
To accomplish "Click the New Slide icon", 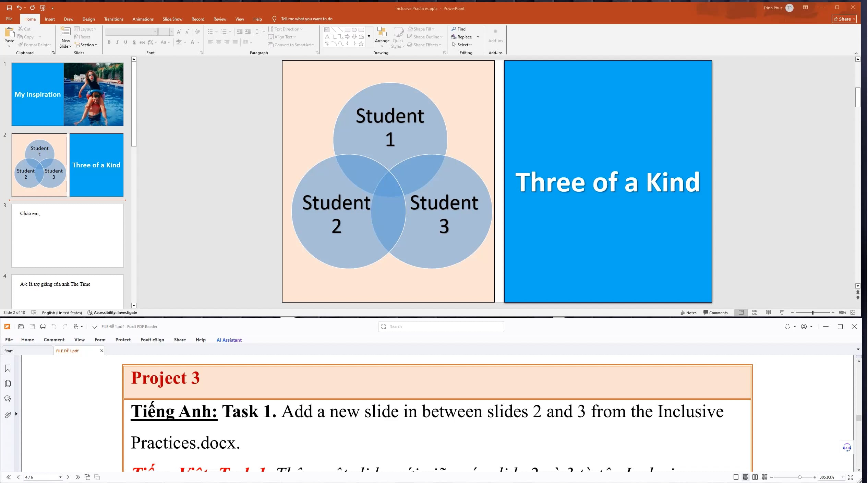I will tap(65, 32).
